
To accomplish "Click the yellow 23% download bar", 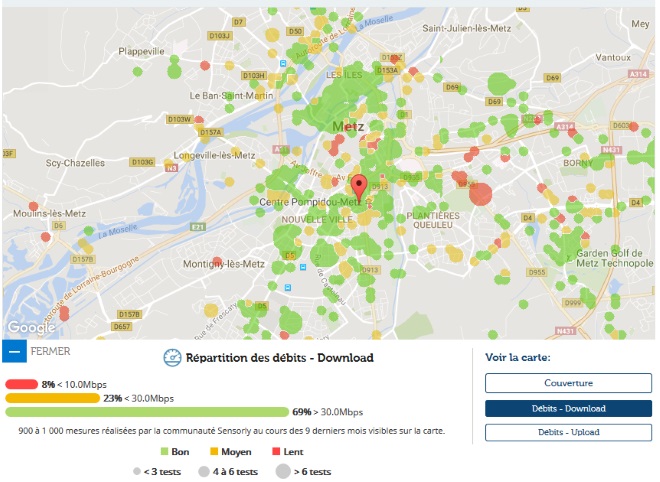I will 52,398.
